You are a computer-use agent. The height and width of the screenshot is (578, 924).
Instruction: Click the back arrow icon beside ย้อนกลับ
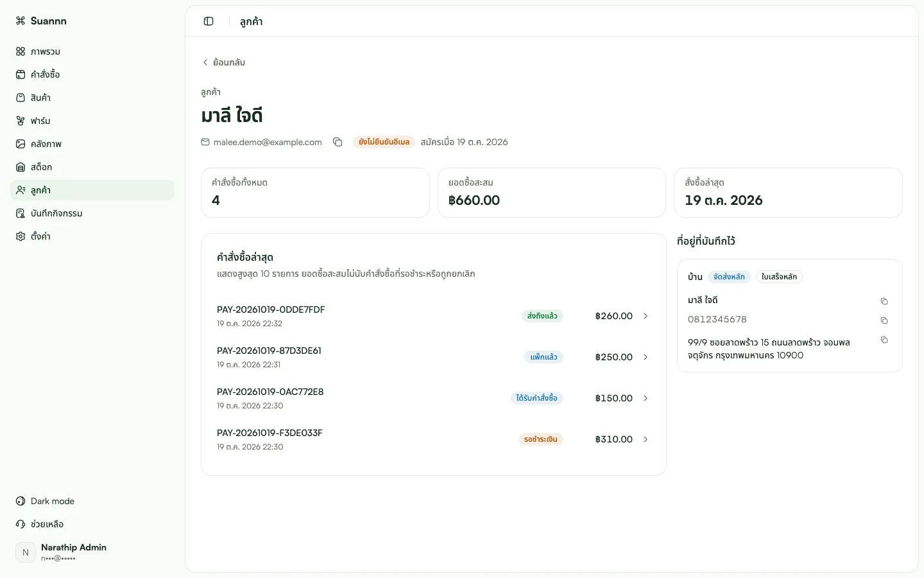click(x=205, y=62)
